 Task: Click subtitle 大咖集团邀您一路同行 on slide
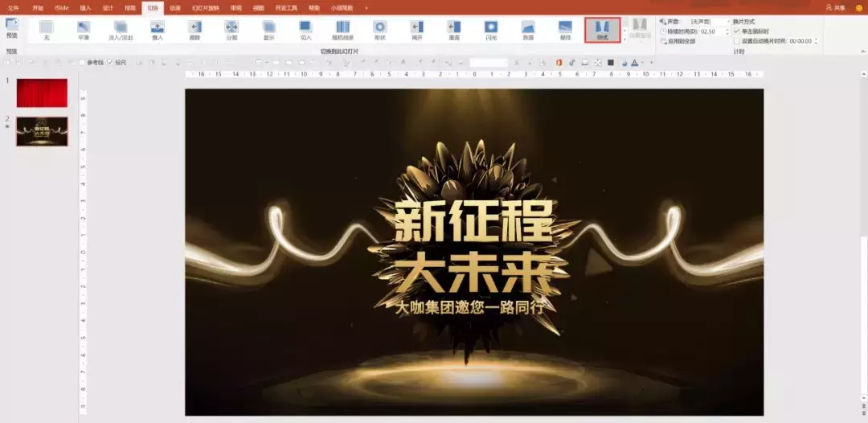(x=471, y=308)
